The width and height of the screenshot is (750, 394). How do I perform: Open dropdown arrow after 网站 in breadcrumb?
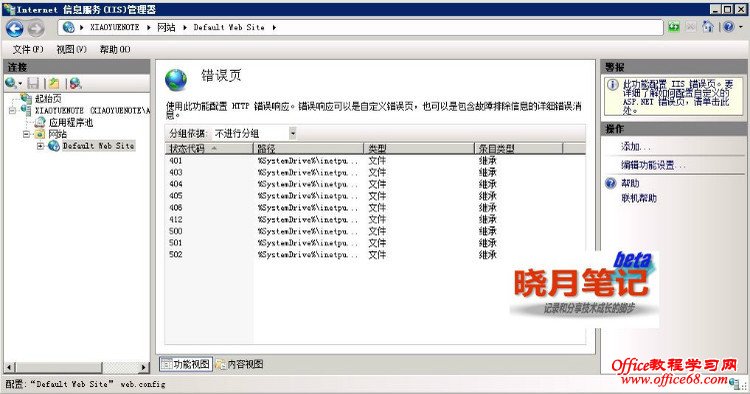pos(185,28)
